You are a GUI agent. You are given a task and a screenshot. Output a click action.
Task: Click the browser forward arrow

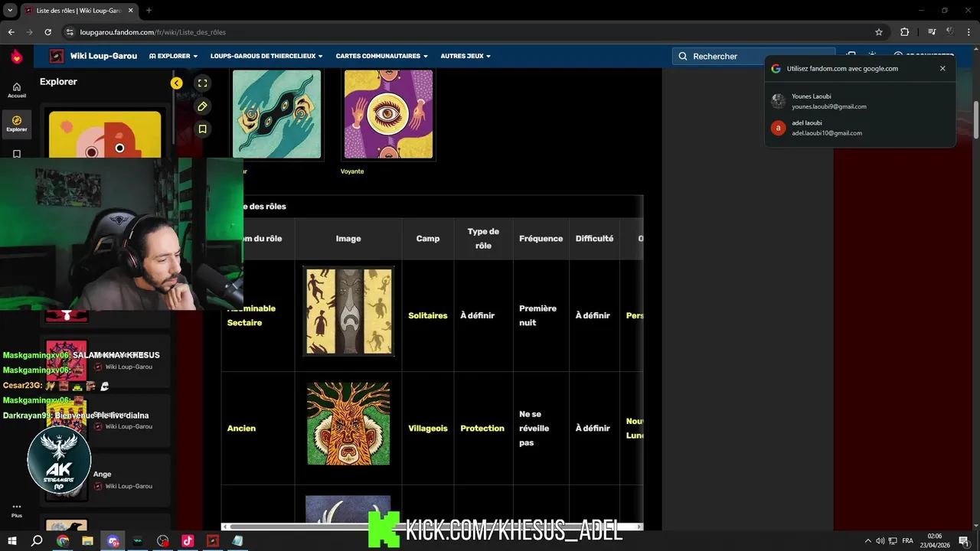coord(29,32)
